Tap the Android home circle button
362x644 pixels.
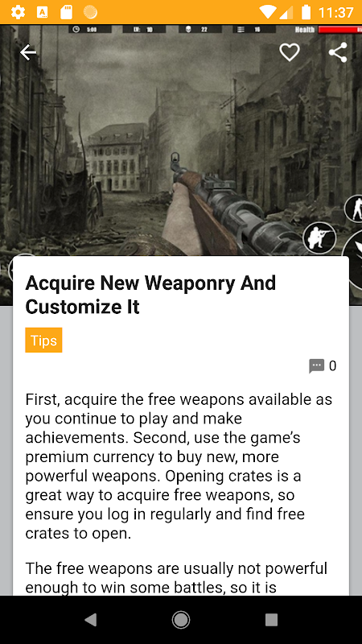coord(180,619)
